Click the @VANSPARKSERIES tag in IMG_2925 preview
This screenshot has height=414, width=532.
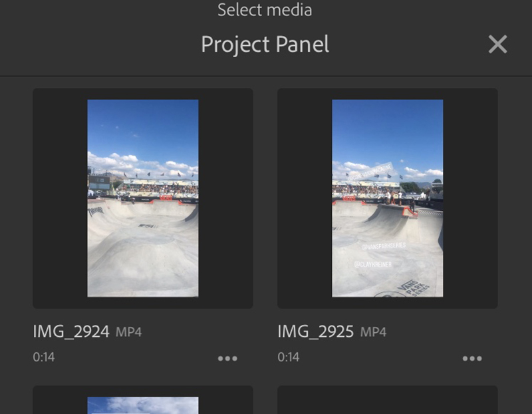coord(384,246)
